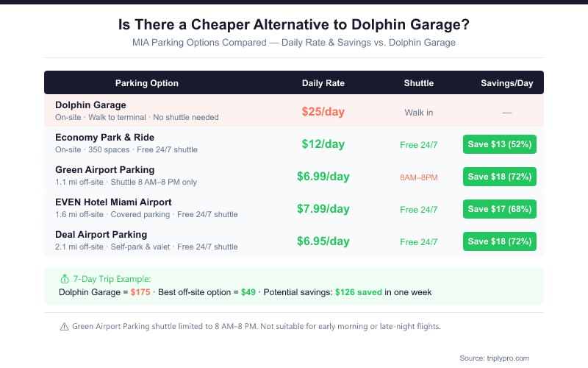Click the orange 8AM–8PM shuttle hours
This screenshot has width=588, height=368.
coord(419,177)
